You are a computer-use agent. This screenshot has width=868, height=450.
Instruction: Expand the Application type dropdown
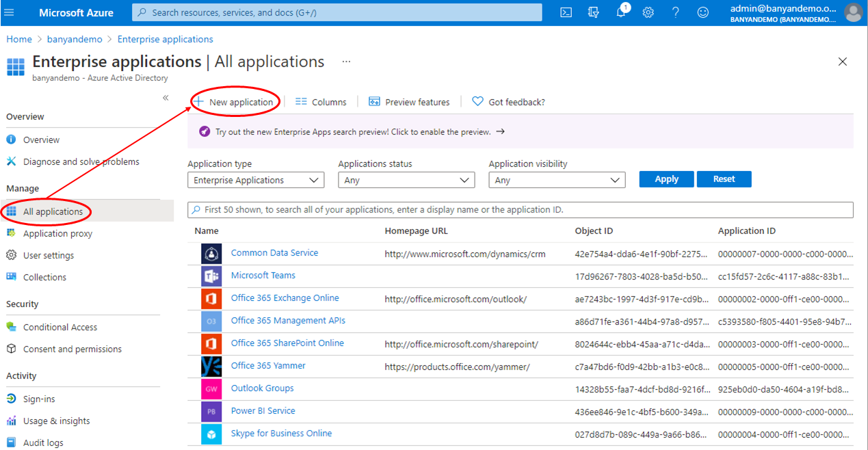pos(256,181)
